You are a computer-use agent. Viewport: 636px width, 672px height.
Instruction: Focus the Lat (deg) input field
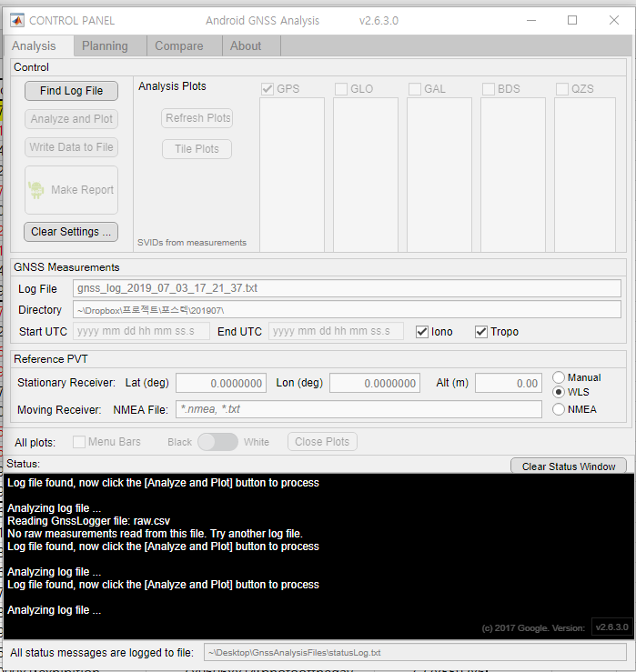tap(221, 384)
